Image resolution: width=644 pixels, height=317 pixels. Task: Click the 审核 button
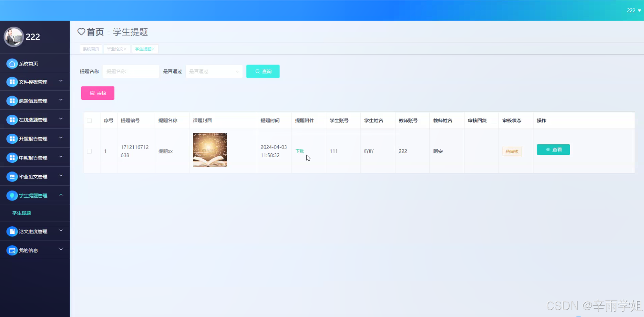coord(97,93)
